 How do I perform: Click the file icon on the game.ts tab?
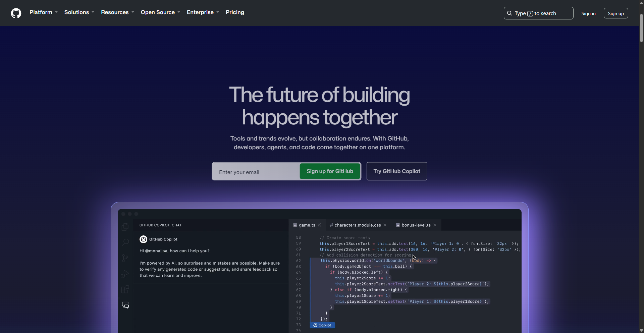(x=295, y=225)
